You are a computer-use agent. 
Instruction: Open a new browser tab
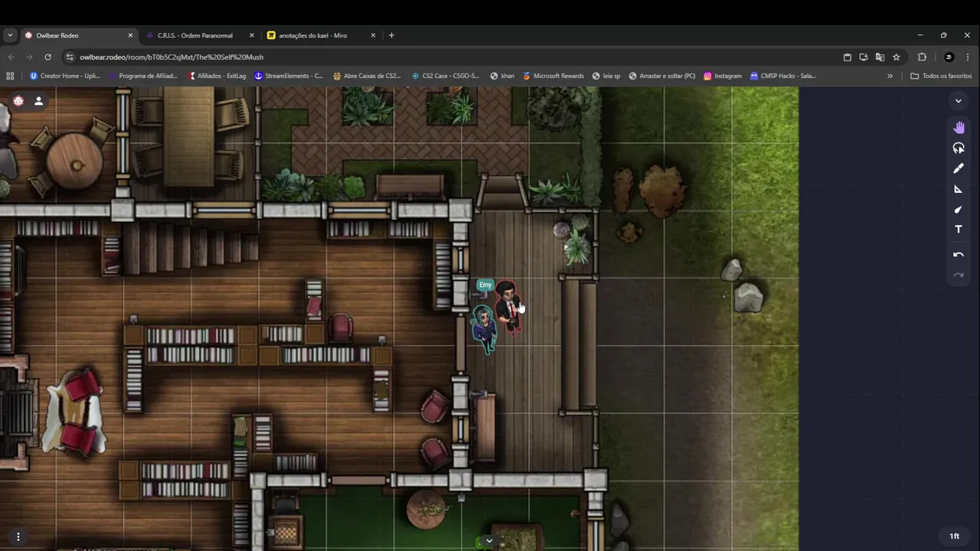tap(391, 35)
